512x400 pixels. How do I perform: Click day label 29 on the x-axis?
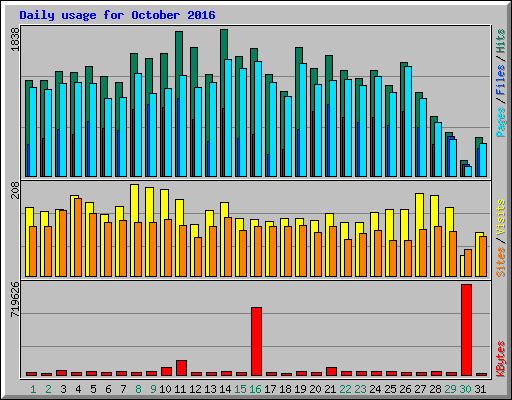(450, 389)
